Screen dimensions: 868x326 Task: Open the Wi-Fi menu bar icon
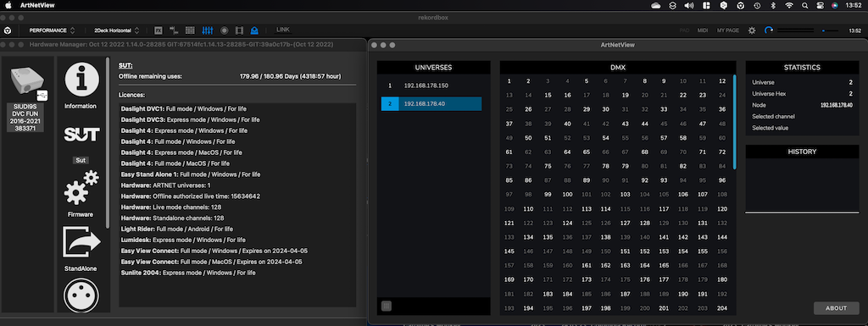tap(789, 6)
